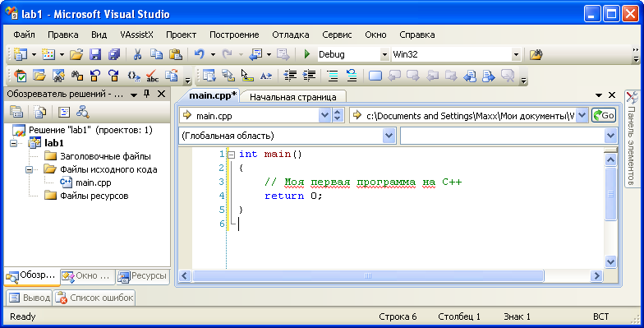Open the file path dropdown next to Go
This screenshot has height=328, width=644.
click(582, 115)
